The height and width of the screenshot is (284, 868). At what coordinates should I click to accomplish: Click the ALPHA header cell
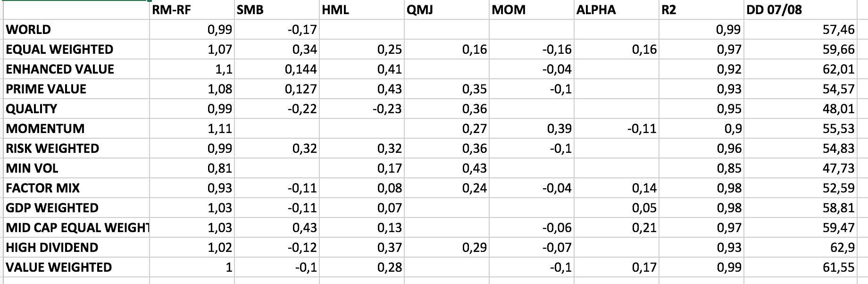[616, 10]
